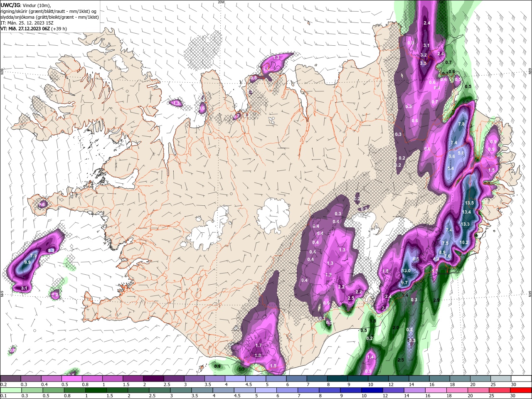Viewport: 532px width, 399px height.
Task: Select the map value 7.6
Action: pos(448,256)
